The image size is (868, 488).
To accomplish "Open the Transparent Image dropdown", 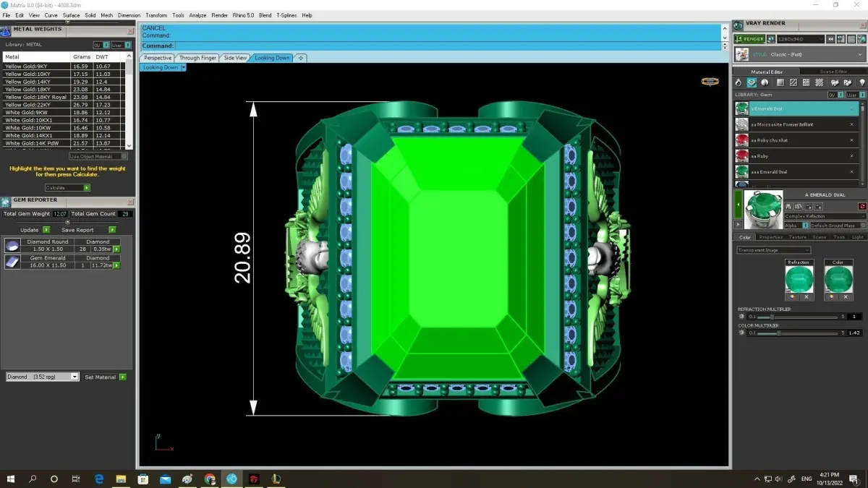I will (773, 250).
